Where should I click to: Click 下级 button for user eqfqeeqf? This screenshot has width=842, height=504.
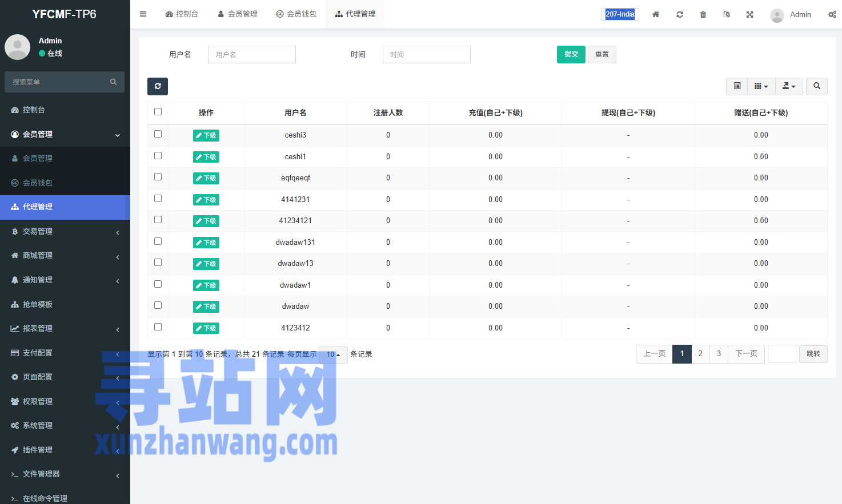[206, 178]
